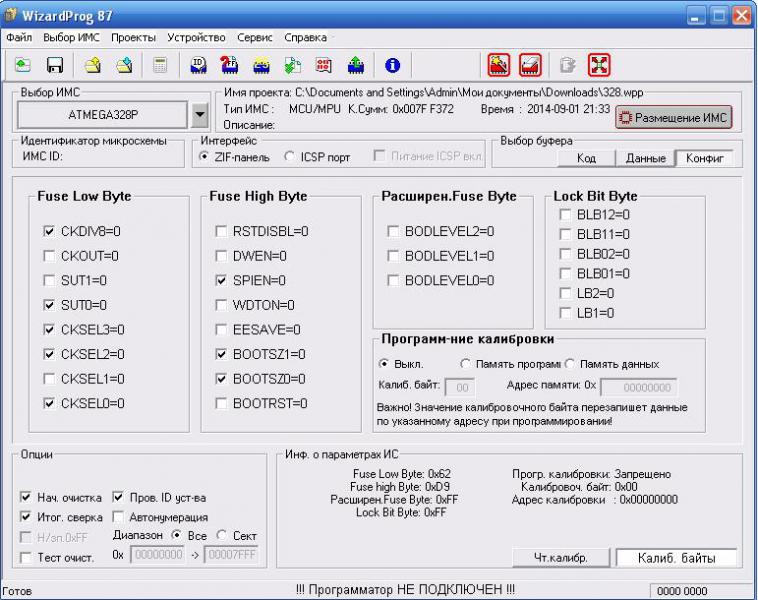Click the program chip icon
758x600 pixels.
[x=261, y=65]
